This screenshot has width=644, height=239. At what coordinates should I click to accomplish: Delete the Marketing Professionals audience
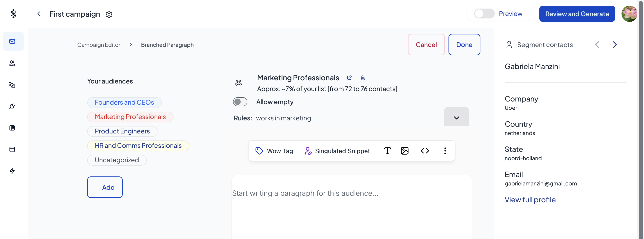click(x=363, y=77)
